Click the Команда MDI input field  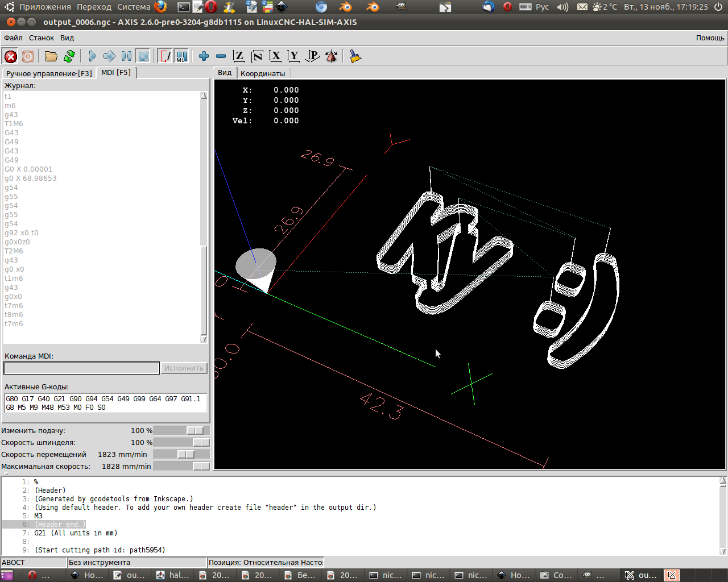pos(81,368)
